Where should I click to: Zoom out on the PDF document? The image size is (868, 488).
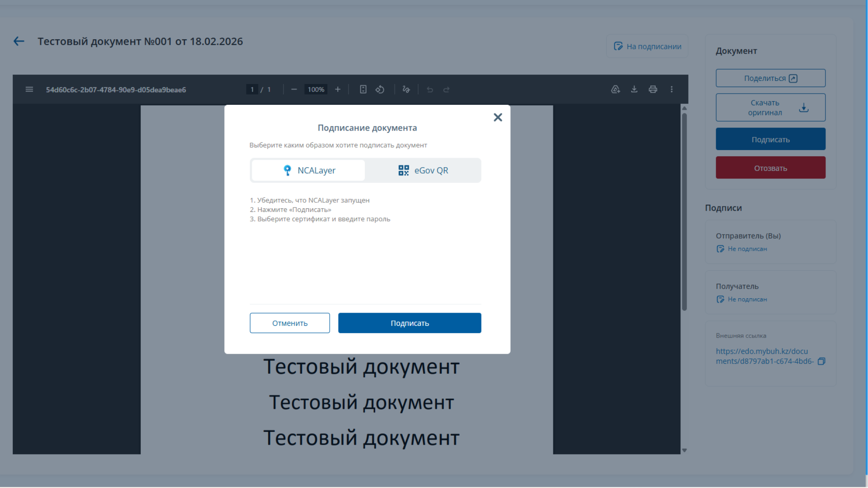pos(293,89)
